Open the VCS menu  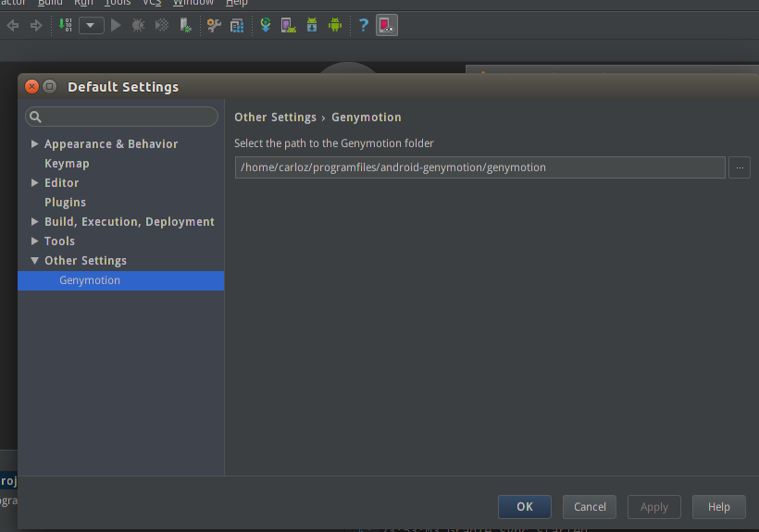pyautogui.click(x=152, y=3)
